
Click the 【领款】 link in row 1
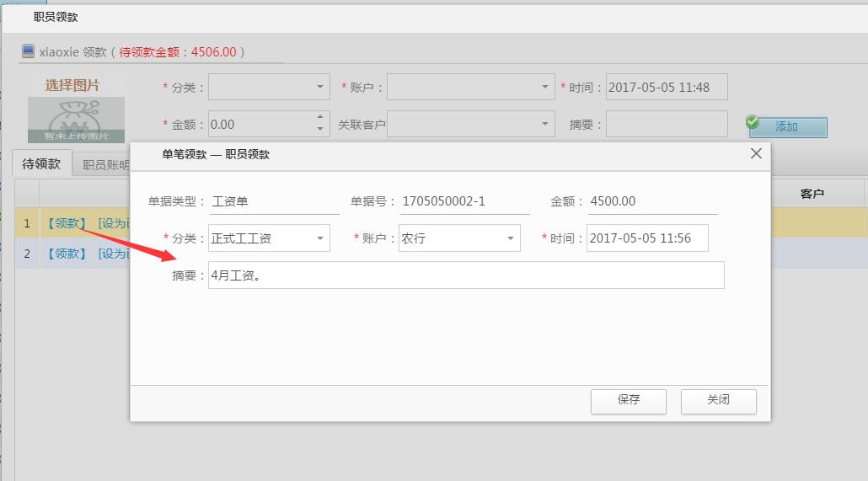(x=67, y=223)
